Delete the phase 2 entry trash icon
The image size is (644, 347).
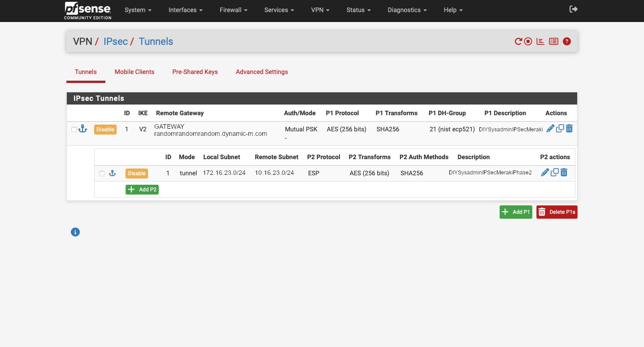click(564, 173)
